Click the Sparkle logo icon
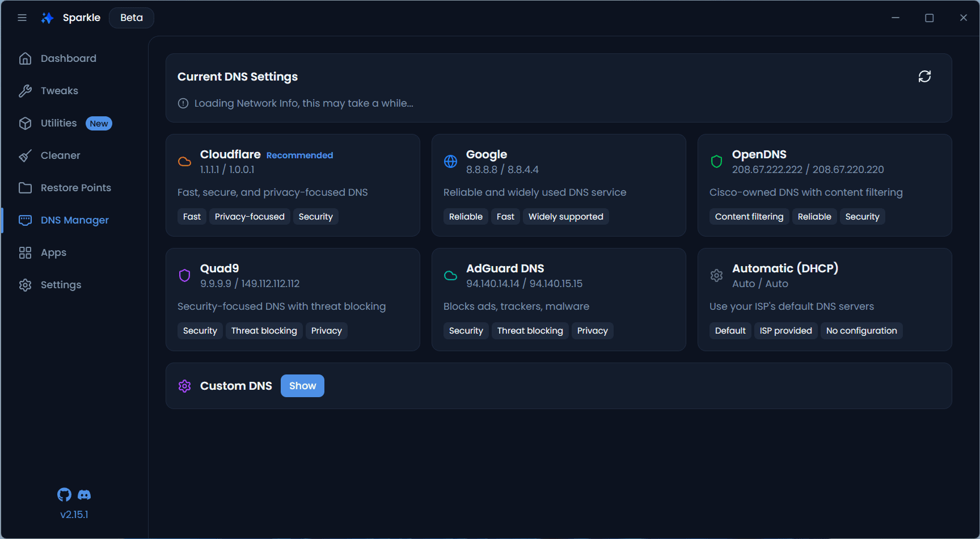The image size is (980, 539). [48, 18]
